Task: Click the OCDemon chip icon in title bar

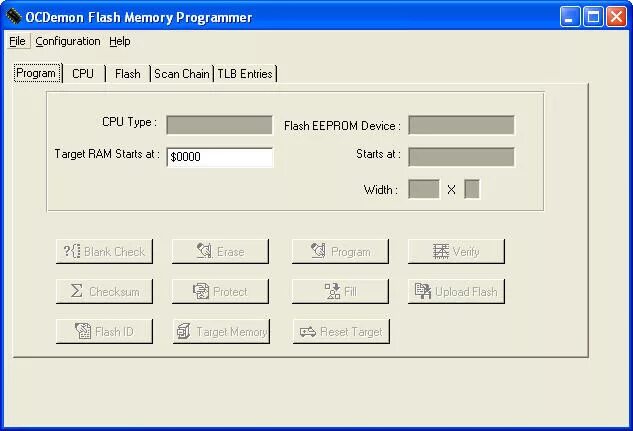Action: (x=14, y=17)
